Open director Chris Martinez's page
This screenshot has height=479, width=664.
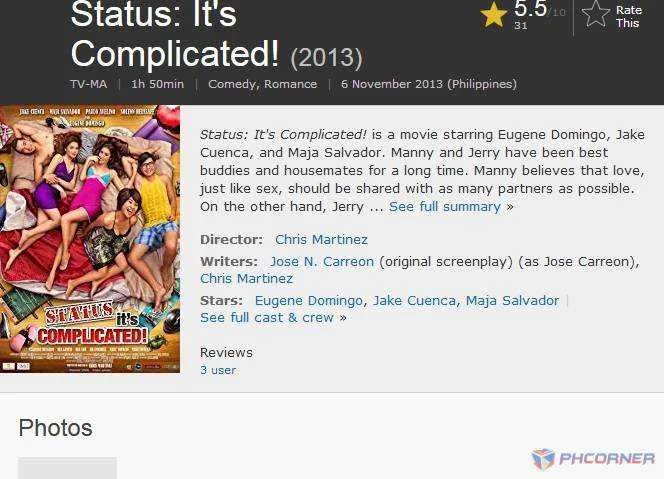(321, 240)
